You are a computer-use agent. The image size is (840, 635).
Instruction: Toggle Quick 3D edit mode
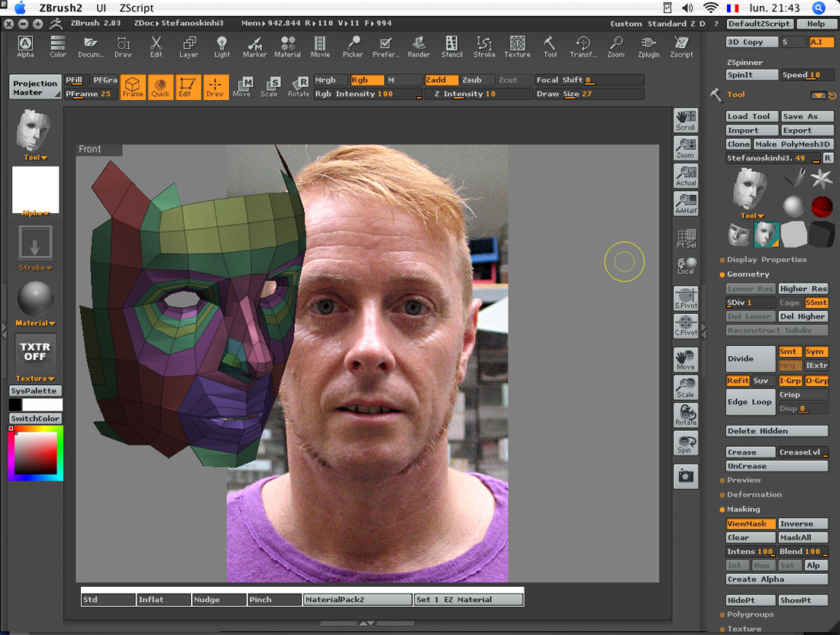160,87
